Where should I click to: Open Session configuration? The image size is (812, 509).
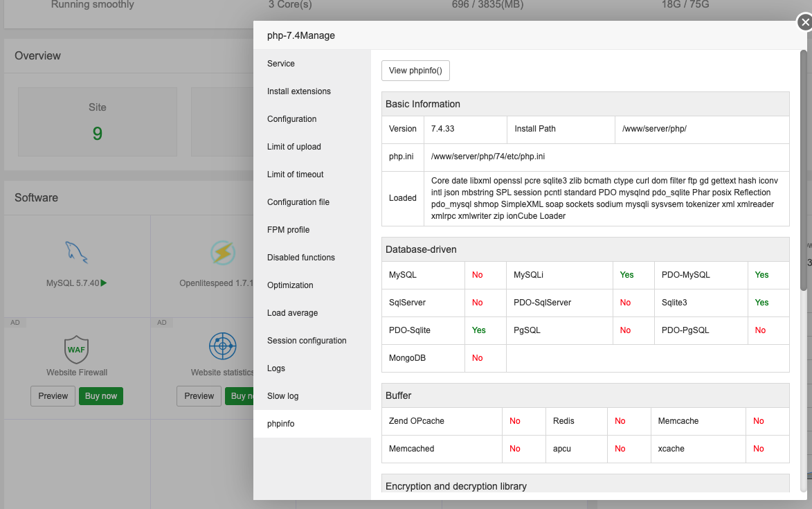coord(307,341)
